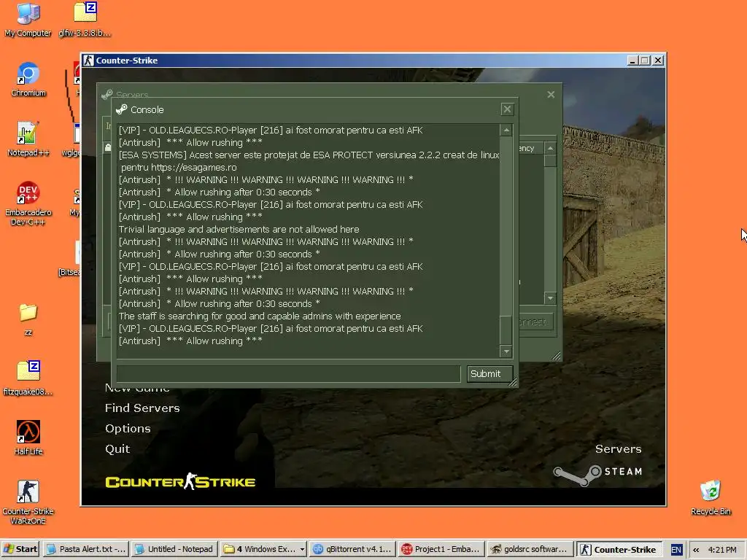Switch to Pasta Alert.txt taskbar item
The image size is (747, 560).
(x=86, y=549)
